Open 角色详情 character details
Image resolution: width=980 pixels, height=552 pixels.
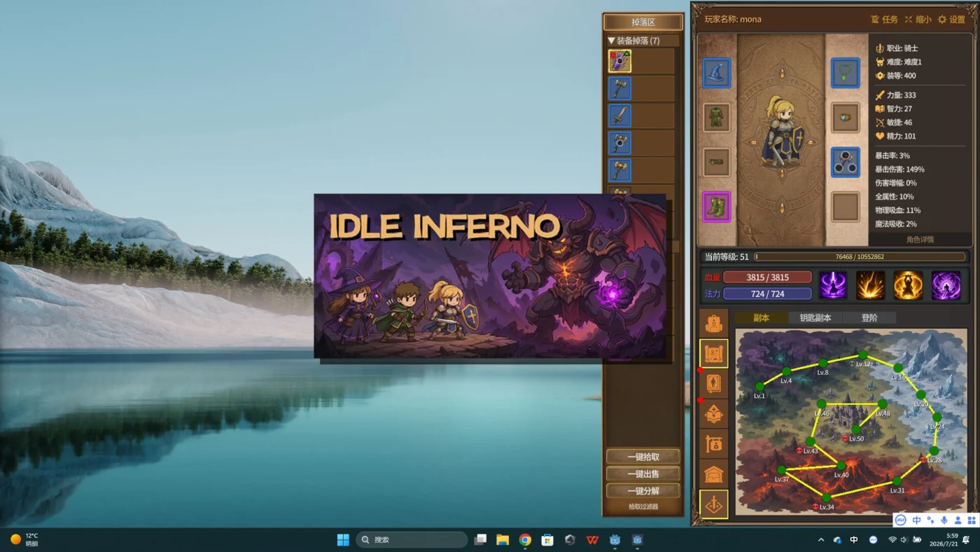click(920, 240)
